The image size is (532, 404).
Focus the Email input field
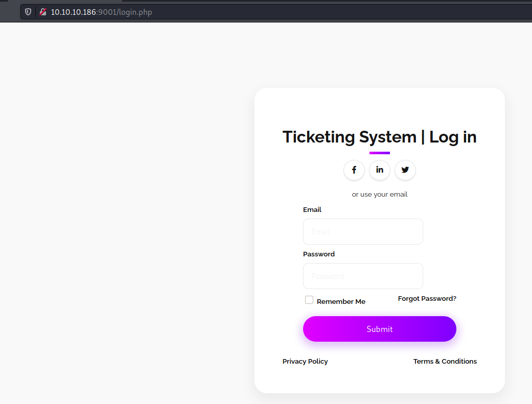363,232
